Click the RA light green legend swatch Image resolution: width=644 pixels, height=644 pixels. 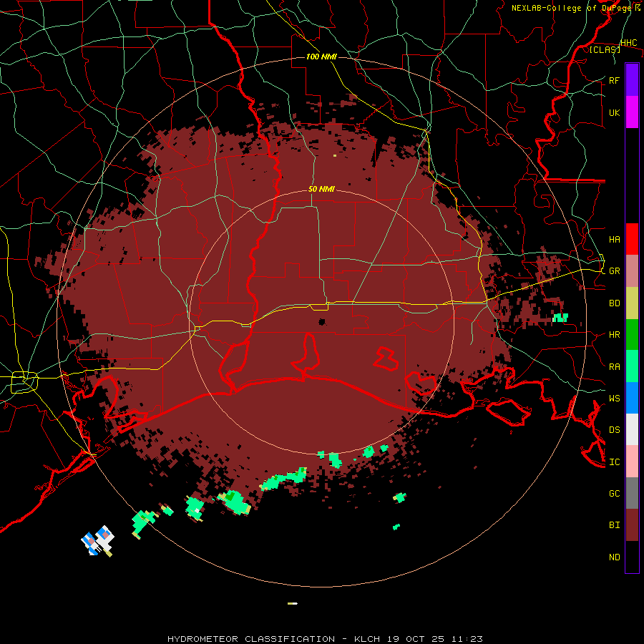click(632, 366)
